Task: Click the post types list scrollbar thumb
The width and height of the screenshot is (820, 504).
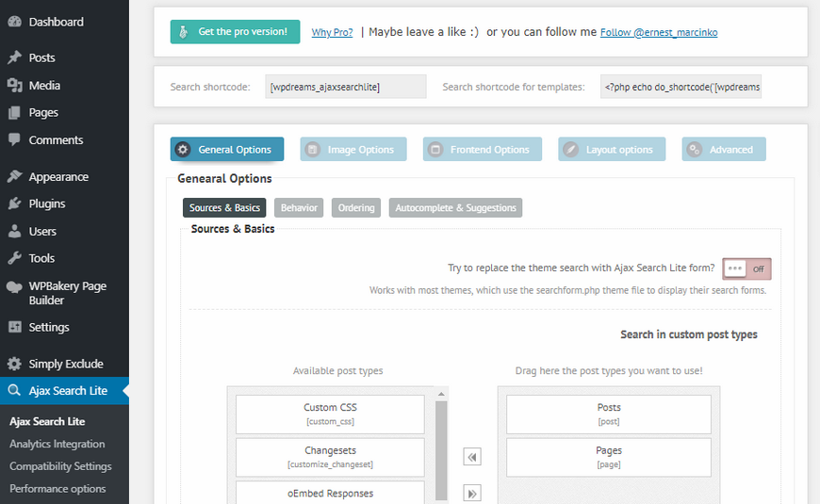Action: click(x=441, y=450)
